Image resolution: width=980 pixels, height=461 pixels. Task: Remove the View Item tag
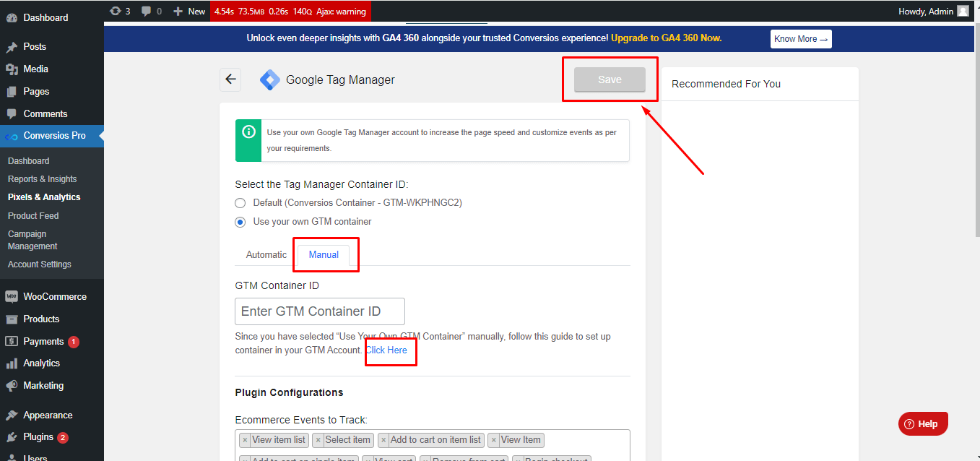pos(494,440)
